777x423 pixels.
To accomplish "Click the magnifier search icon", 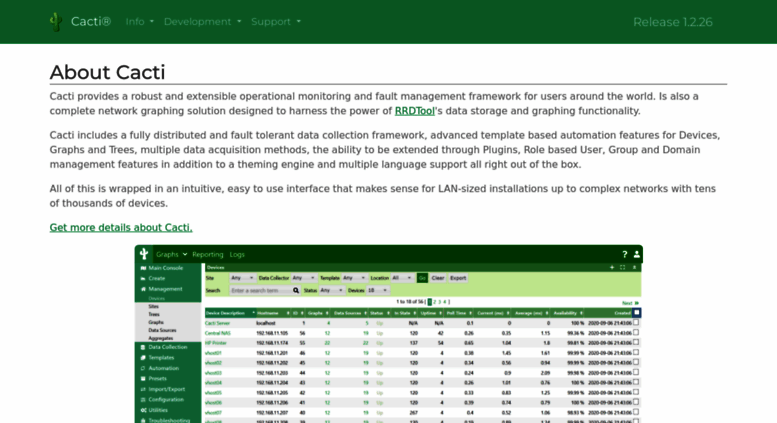I will [296, 290].
